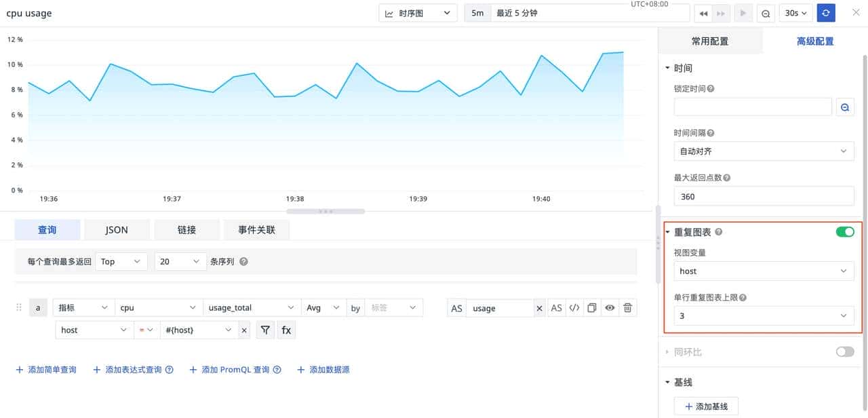Click the zoom-out magnifier icon in toolbar
This screenshot has width=868, height=418.
tap(766, 13)
